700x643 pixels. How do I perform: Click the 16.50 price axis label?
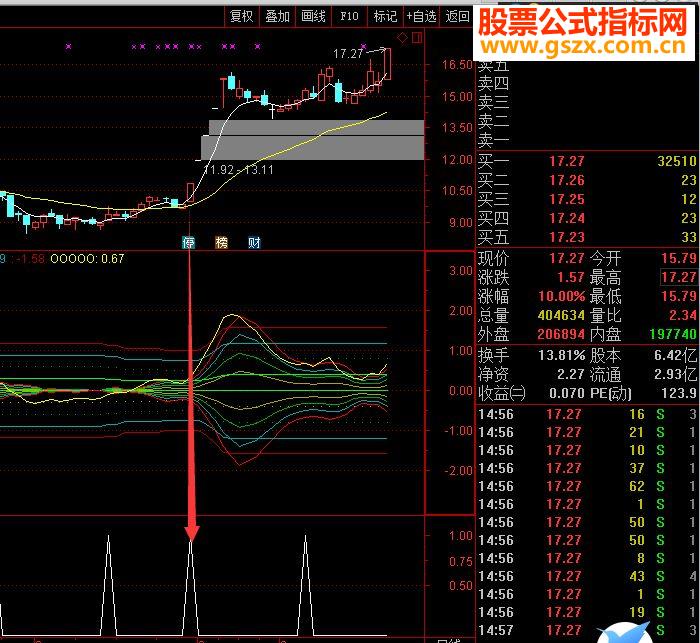point(457,65)
